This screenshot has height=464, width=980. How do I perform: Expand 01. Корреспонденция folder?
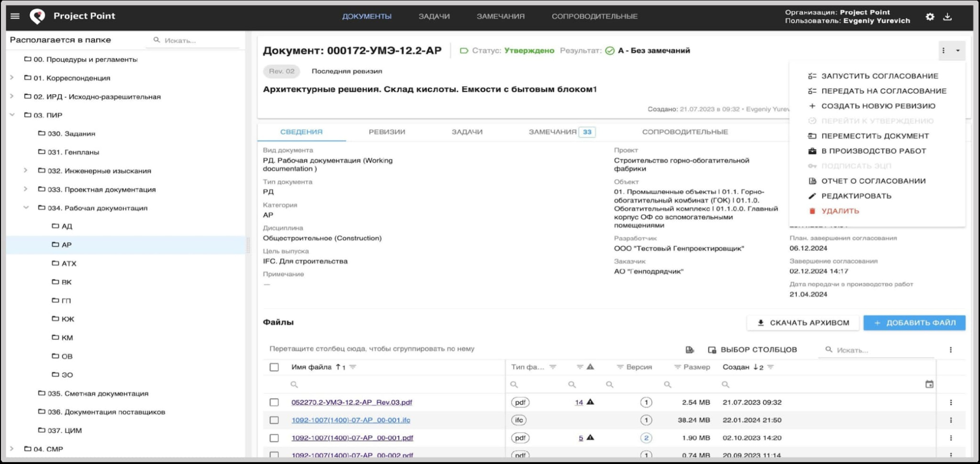[x=12, y=77]
